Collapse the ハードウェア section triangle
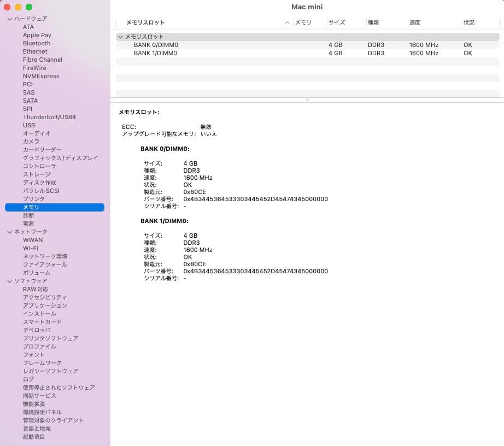504x446 pixels. click(x=9, y=19)
